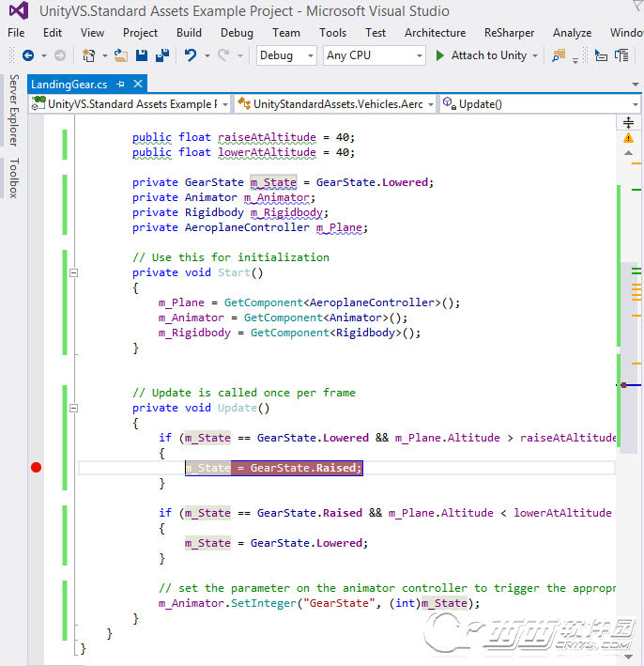Click the "Use this for initialization" comment
Image resolution: width=644 pixels, height=666 pixels.
coord(231,257)
